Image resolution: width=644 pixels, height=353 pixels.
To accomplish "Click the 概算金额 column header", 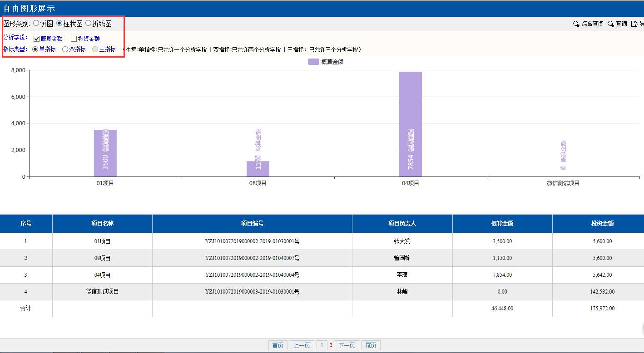I will 502,223.
